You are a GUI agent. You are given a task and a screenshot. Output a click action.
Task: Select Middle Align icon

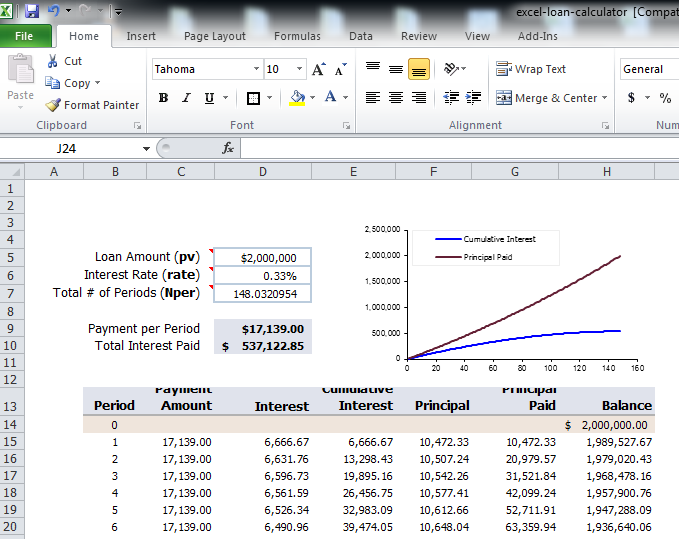pyautogui.click(x=396, y=68)
